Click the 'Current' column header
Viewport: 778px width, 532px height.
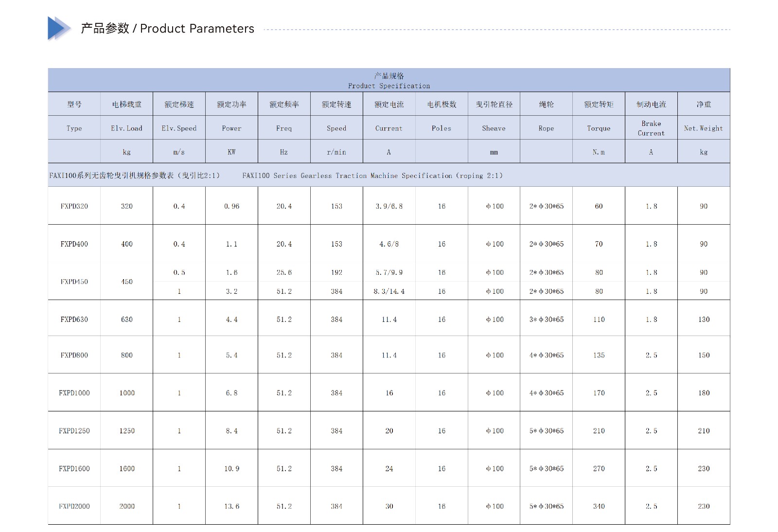(389, 128)
